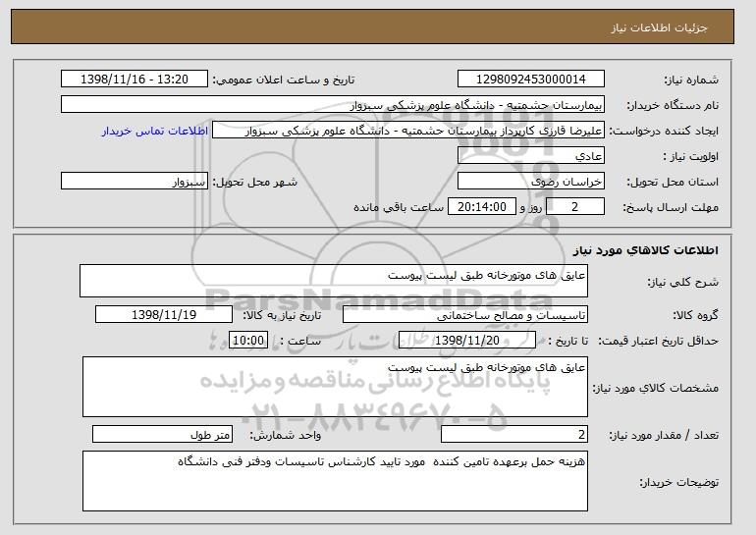Click the ساعت field 10:00
756x535 pixels.
[x=247, y=341]
